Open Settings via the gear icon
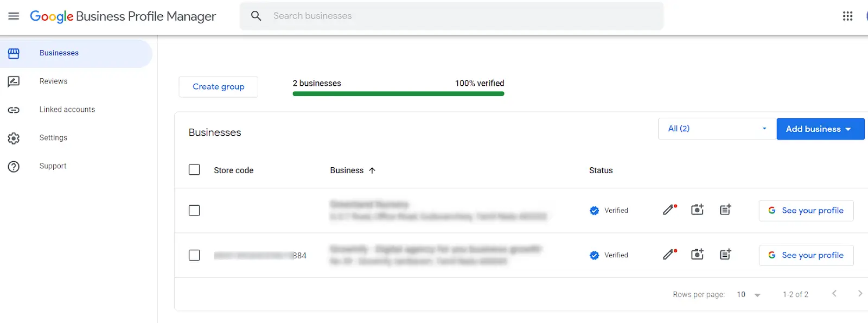This screenshot has height=323, width=868. tap(14, 138)
